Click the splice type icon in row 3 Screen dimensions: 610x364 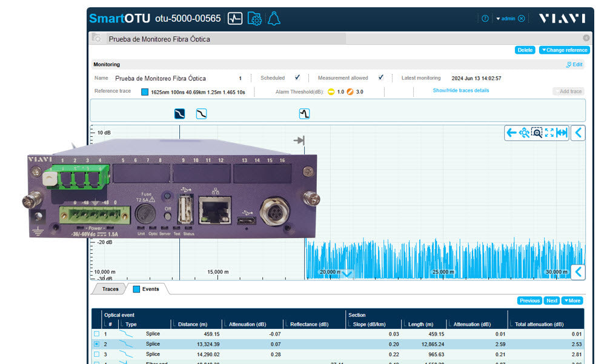click(126, 354)
